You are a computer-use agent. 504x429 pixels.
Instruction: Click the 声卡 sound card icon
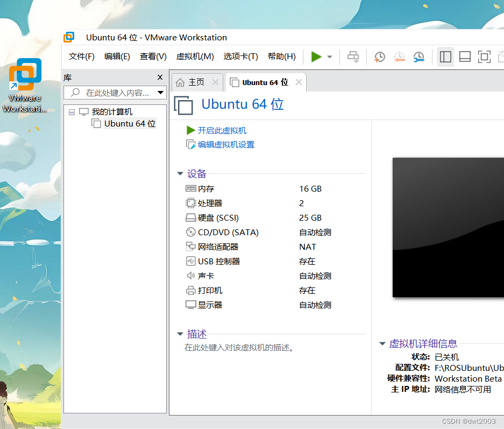pos(190,276)
